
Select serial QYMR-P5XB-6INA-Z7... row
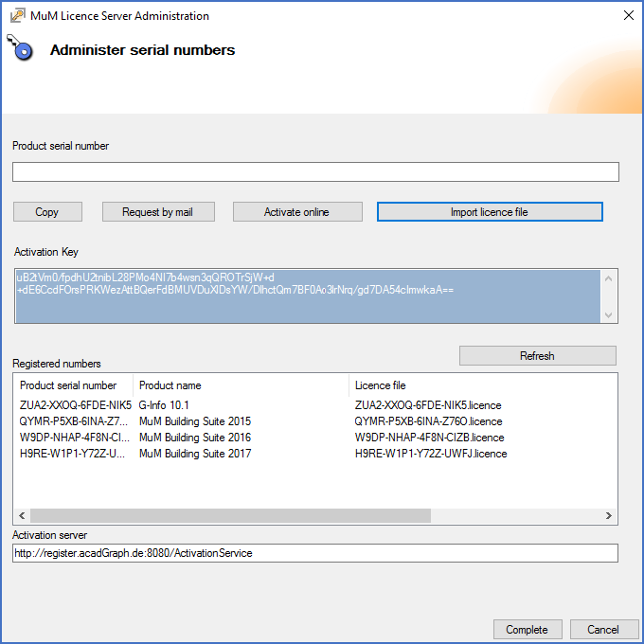click(74, 421)
